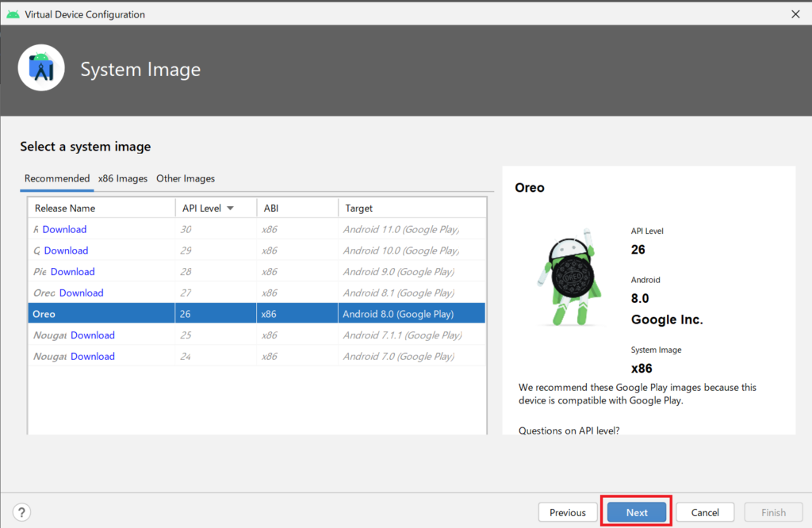
Task: Click the help question mark icon
Action: (21, 512)
